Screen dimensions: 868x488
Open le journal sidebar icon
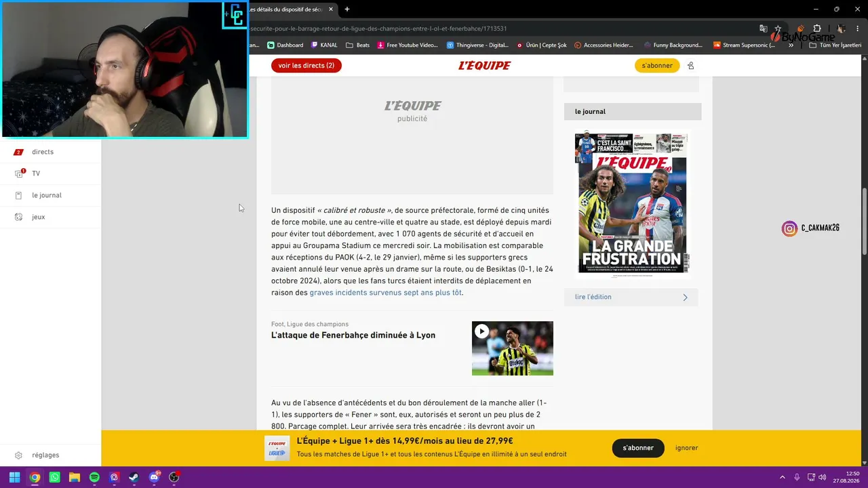coord(18,195)
